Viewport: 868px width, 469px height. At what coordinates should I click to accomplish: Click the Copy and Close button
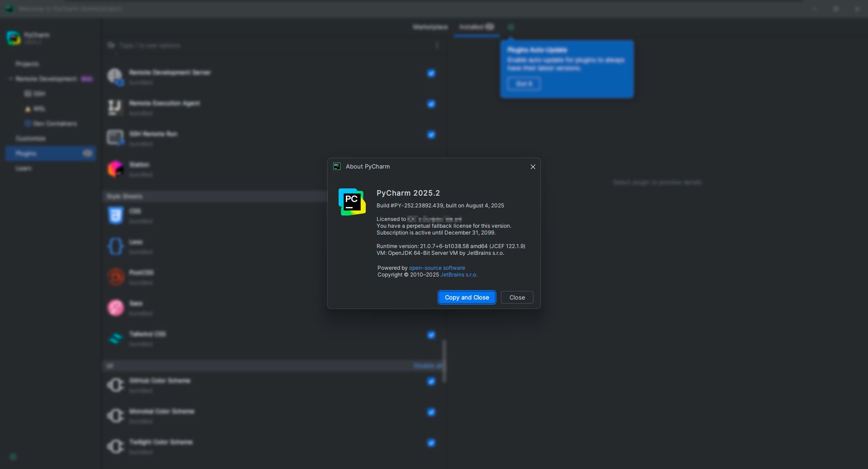click(x=467, y=297)
